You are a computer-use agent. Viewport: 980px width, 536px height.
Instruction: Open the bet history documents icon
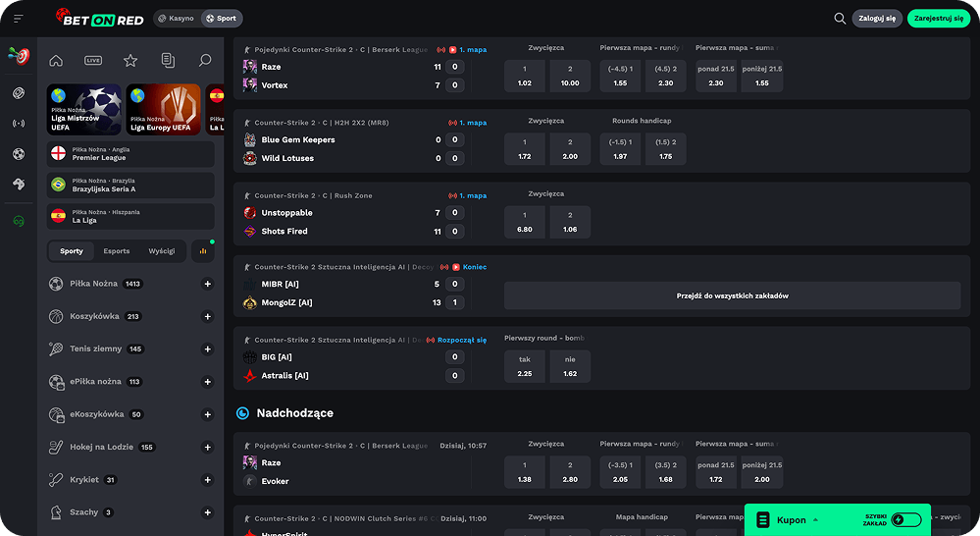pyautogui.click(x=168, y=61)
